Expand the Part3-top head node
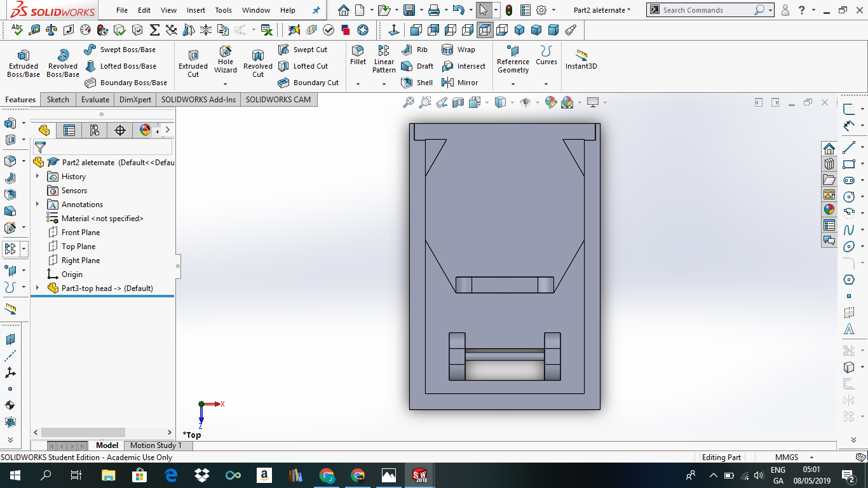The width and height of the screenshot is (868, 488). point(37,288)
